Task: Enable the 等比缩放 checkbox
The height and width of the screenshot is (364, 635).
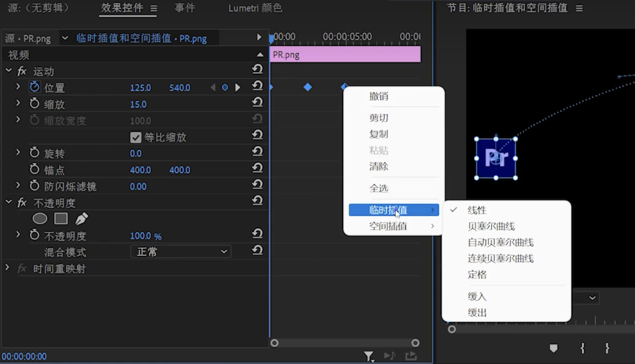Action: pos(135,137)
